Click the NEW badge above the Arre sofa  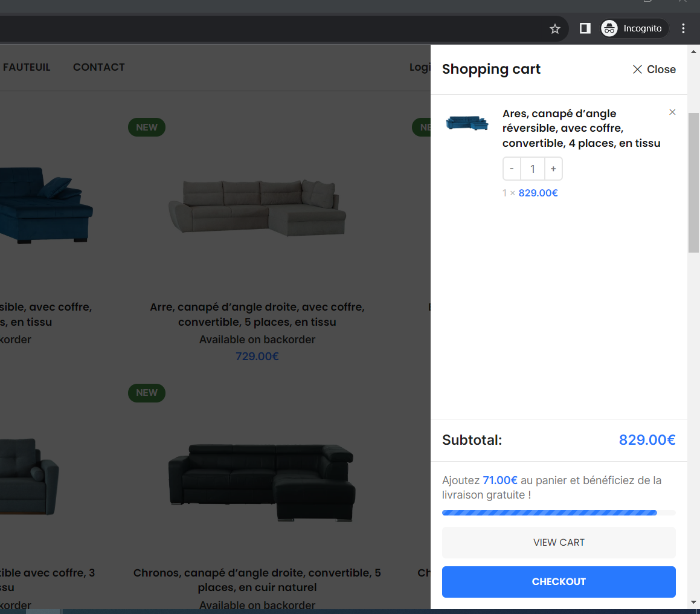(x=146, y=128)
